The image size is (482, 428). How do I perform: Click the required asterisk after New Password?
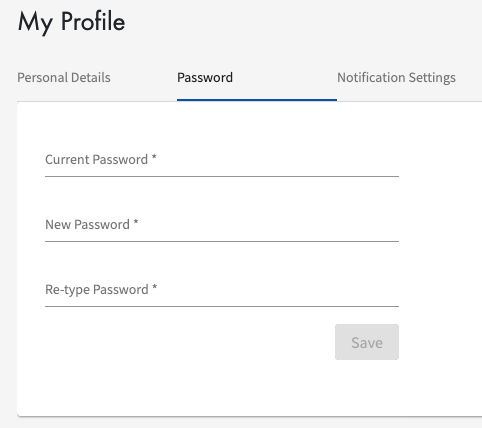click(136, 222)
